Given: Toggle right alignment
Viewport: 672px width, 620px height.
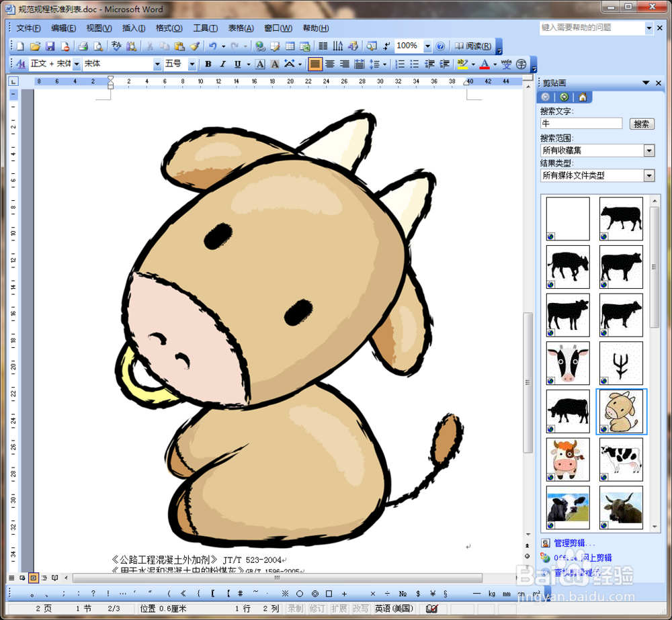Looking at the screenshot, I should pyautogui.click(x=345, y=64).
